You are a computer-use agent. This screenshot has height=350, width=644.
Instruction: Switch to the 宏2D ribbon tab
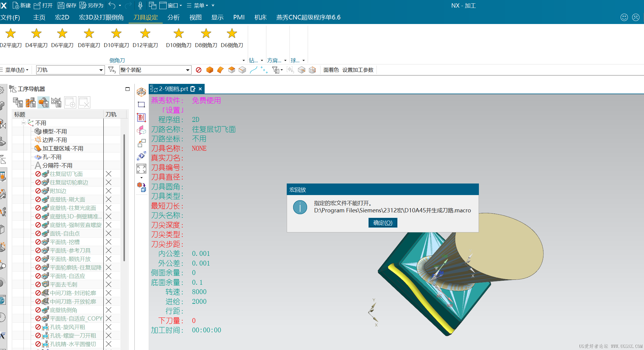(62, 17)
